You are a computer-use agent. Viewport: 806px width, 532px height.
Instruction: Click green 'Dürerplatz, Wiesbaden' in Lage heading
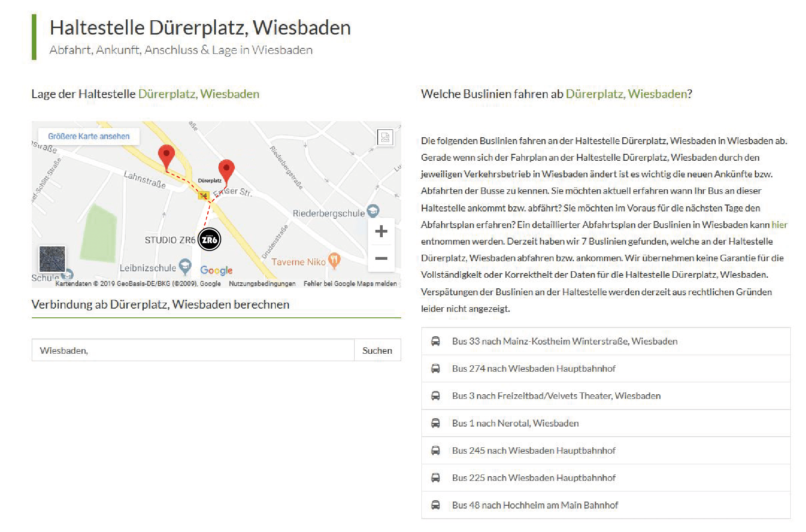pos(199,94)
